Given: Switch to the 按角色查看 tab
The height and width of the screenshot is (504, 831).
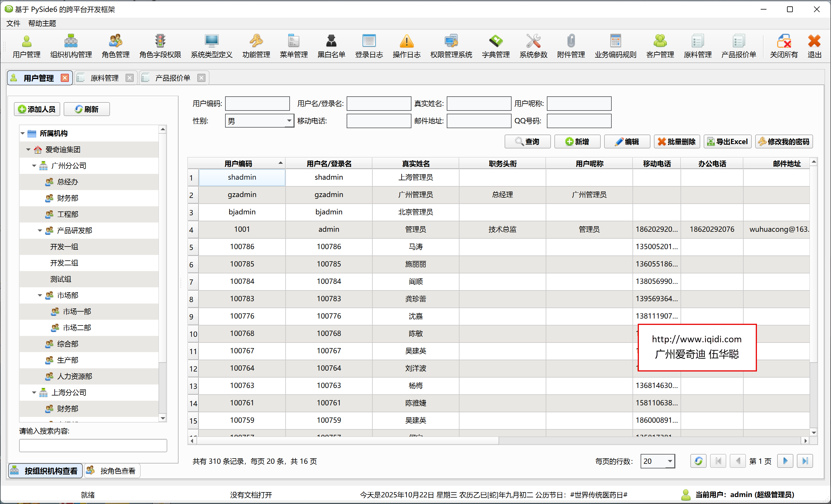Looking at the screenshot, I should (x=112, y=471).
